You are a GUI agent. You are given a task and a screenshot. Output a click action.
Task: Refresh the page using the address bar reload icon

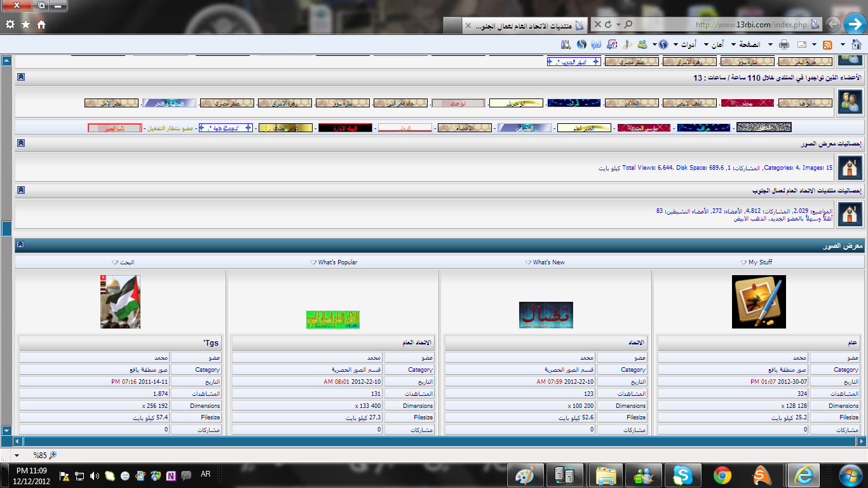tap(608, 24)
